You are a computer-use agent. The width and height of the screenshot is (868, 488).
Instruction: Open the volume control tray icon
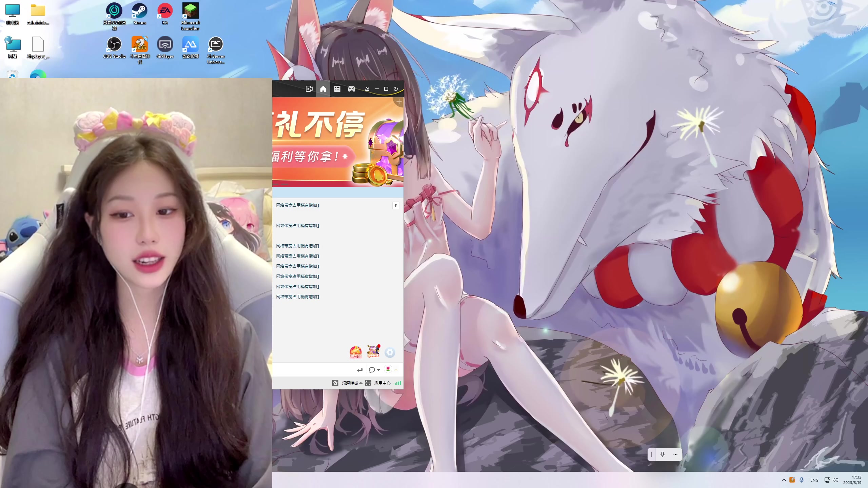coord(835,480)
